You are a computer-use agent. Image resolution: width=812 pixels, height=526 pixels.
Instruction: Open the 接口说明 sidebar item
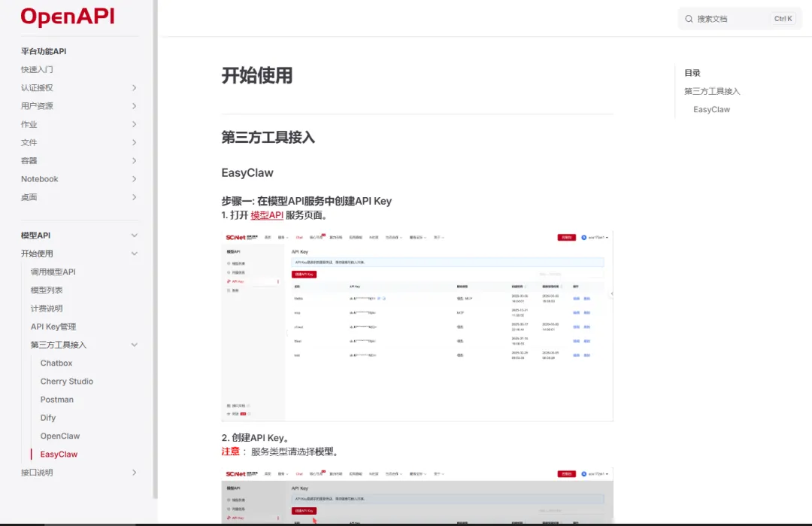[x=37, y=473]
